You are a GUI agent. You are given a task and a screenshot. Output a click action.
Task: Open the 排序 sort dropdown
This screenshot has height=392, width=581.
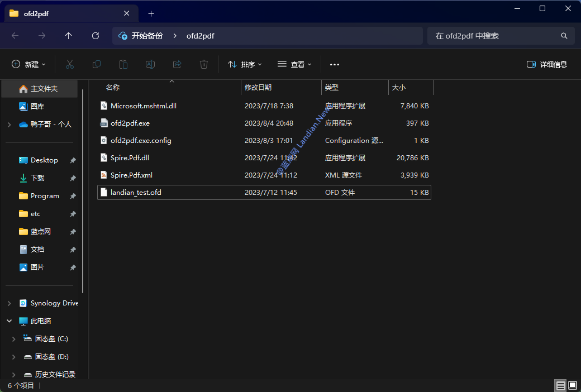[245, 64]
